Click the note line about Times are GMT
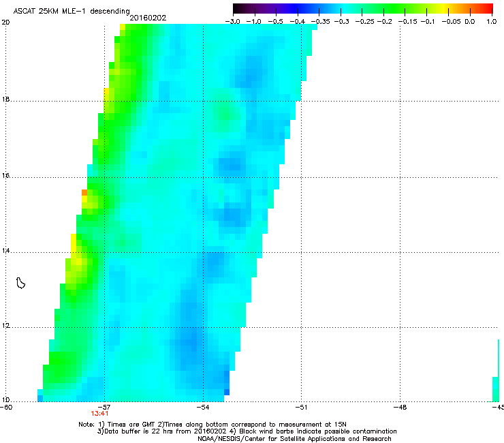The height and width of the screenshot is (443, 504). 212,425
